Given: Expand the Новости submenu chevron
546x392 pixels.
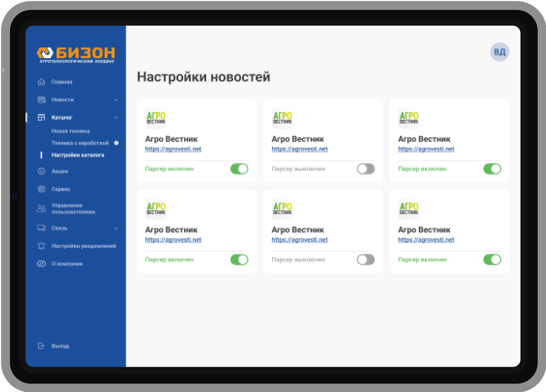Looking at the screenshot, I should [x=116, y=100].
